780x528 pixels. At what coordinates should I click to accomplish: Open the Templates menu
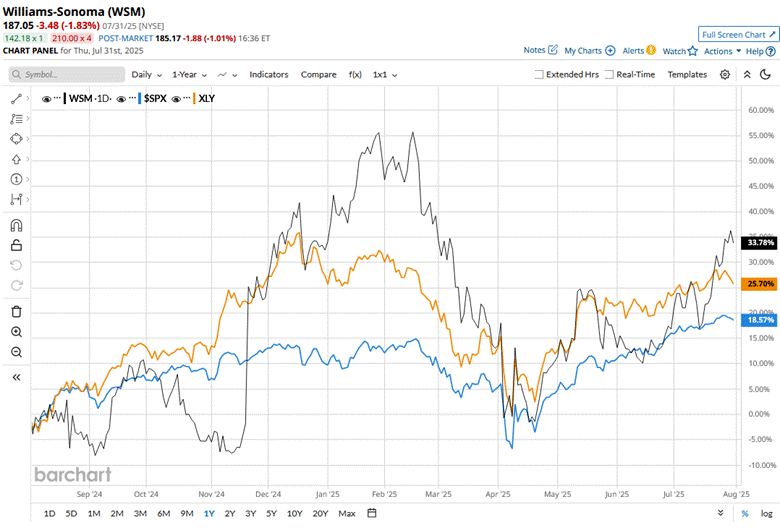(687, 75)
